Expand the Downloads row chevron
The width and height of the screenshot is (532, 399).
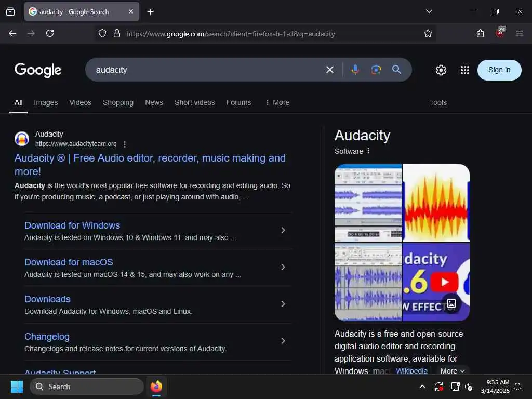point(283,304)
